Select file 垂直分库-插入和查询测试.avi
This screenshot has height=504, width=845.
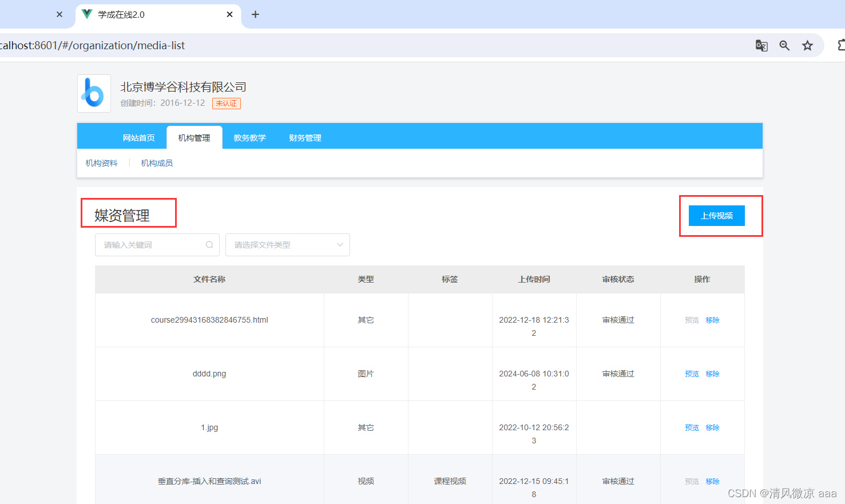click(209, 481)
